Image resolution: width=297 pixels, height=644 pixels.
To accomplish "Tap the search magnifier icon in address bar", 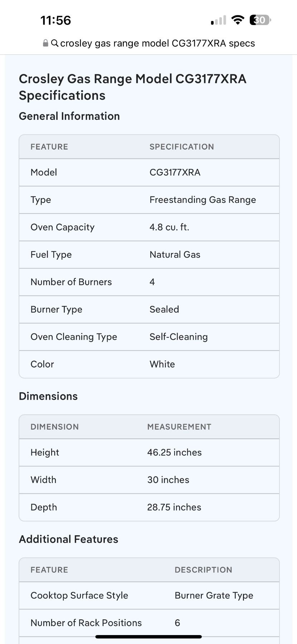I will [55, 43].
